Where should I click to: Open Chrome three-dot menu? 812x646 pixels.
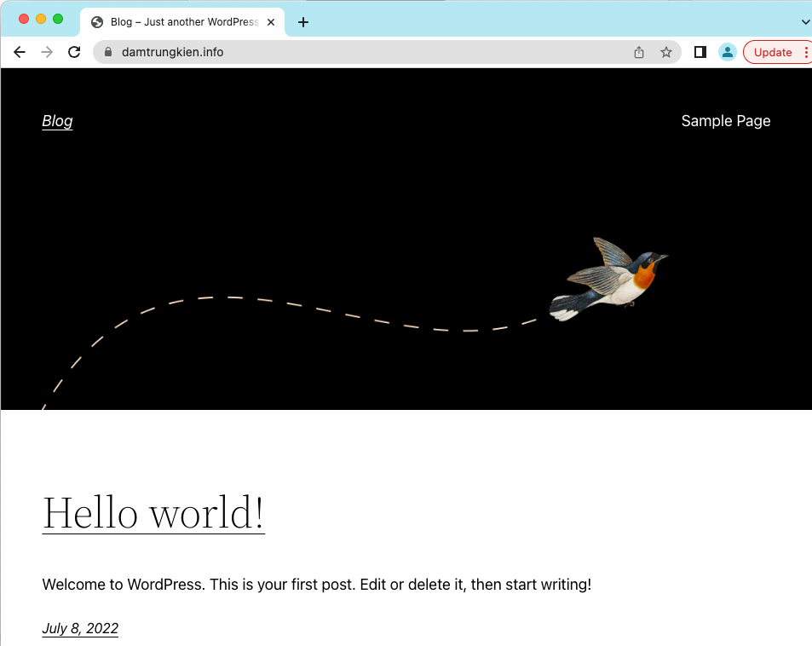[x=806, y=52]
